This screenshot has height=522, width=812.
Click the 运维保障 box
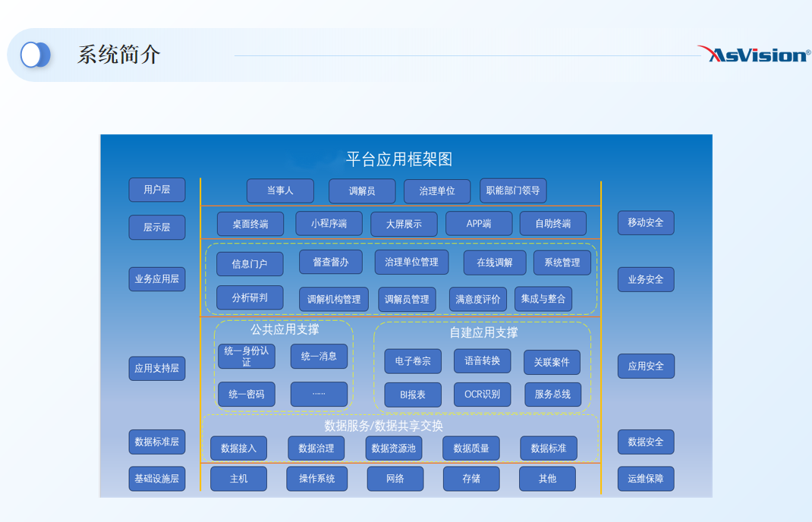pos(646,479)
